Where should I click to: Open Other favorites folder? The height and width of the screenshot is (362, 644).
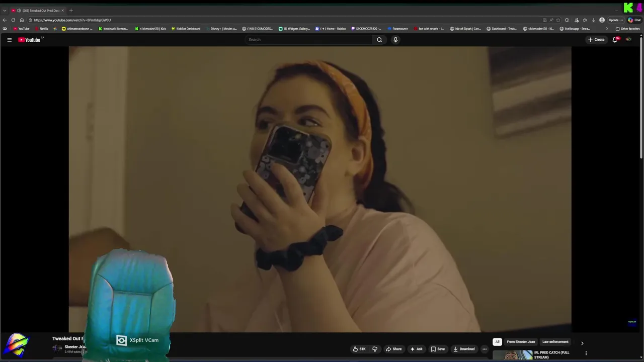coord(627,29)
